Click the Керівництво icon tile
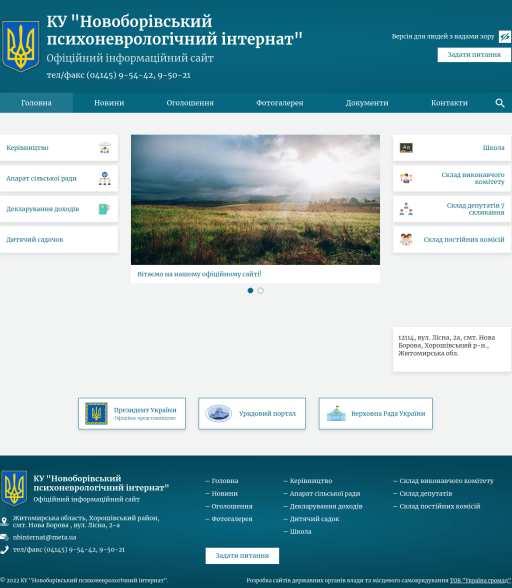Image resolution: width=512 pixels, height=588 pixels. [105, 148]
